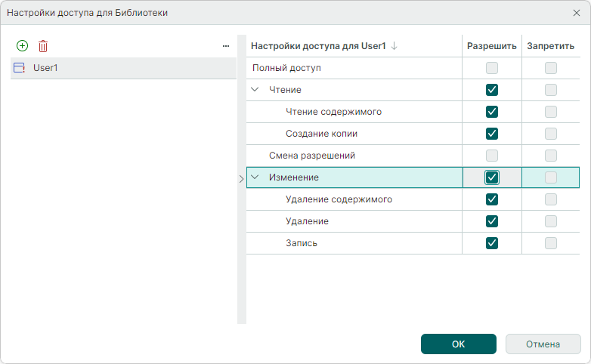This screenshot has width=591, height=364.
Task: Click the sort arrow in the header
Action: [395, 46]
